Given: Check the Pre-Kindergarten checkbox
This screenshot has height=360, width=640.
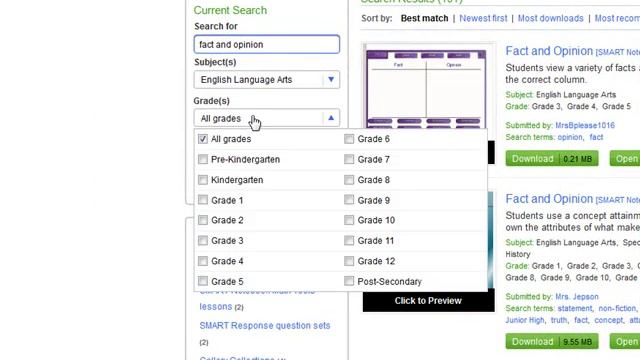Looking at the screenshot, I should (x=203, y=159).
